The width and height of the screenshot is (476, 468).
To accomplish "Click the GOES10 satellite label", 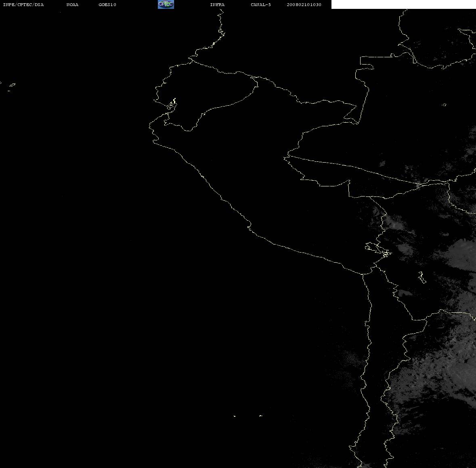I will point(107,4).
